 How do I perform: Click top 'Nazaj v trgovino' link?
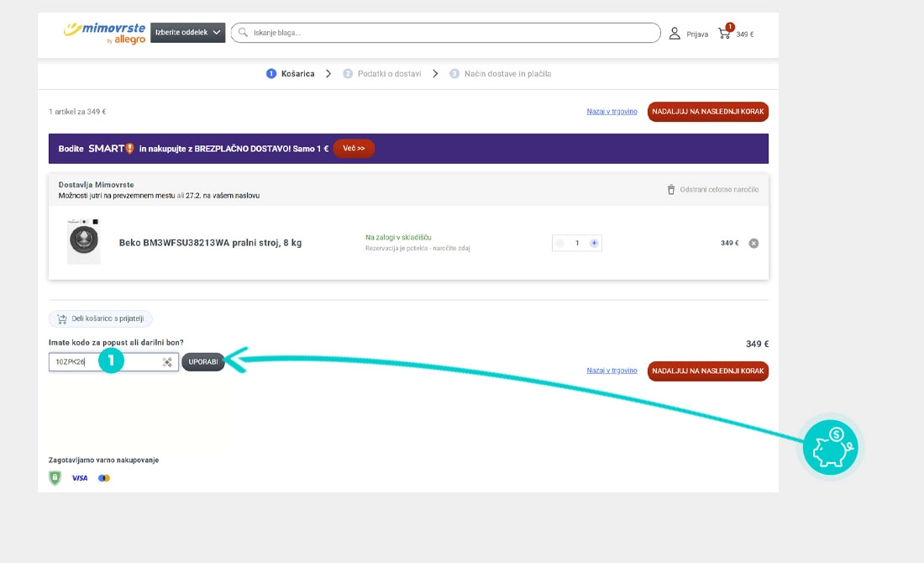click(x=612, y=112)
